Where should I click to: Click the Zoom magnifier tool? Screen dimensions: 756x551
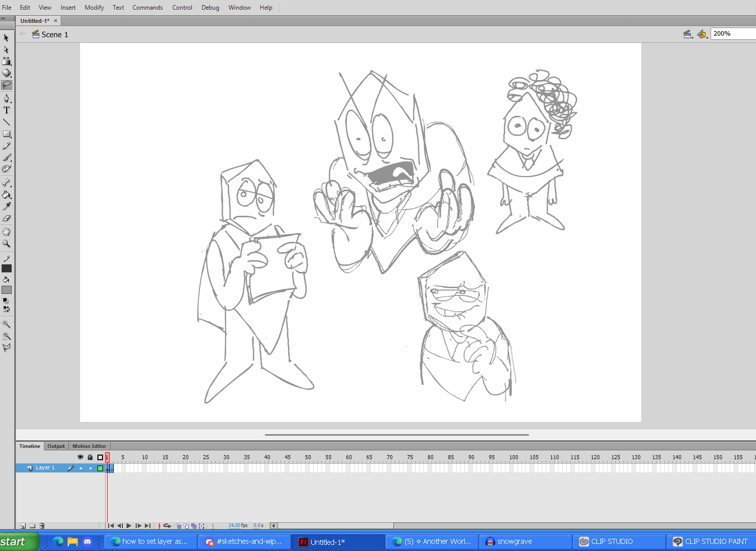7,244
